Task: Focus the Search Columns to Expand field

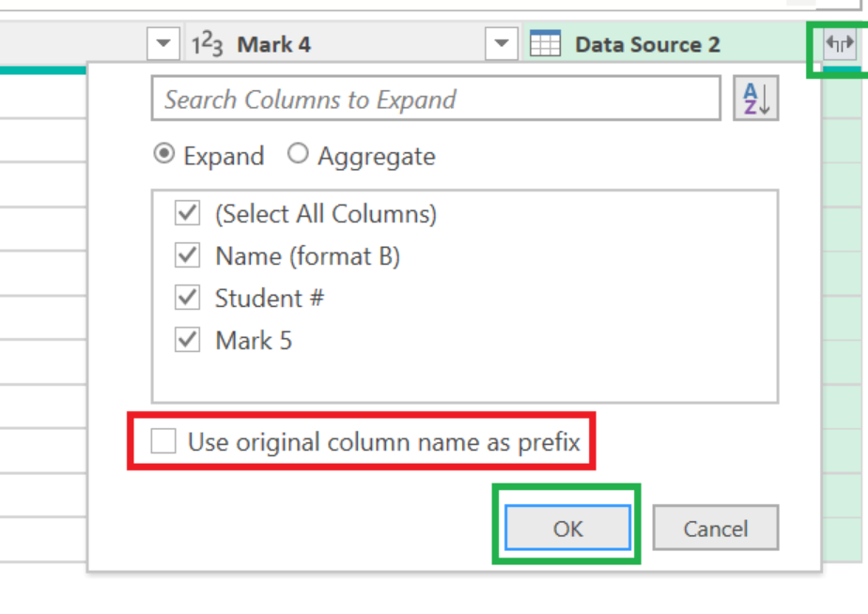Action: (436, 99)
